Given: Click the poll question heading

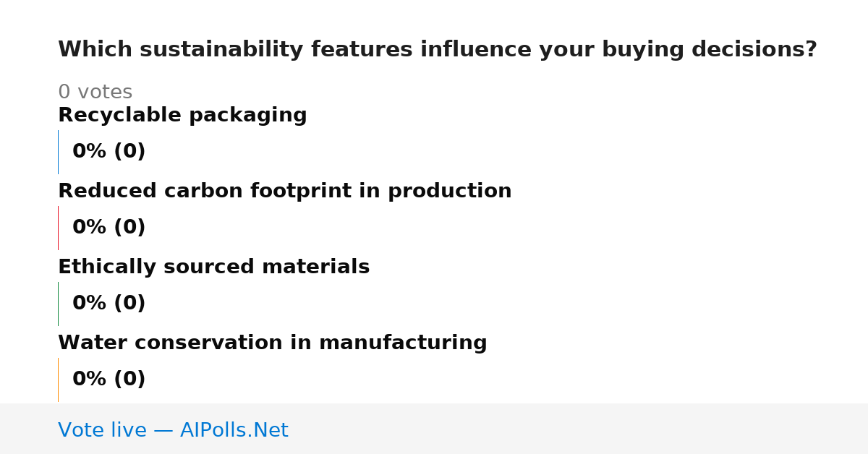Looking at the screenshot, I should [437, 50].
